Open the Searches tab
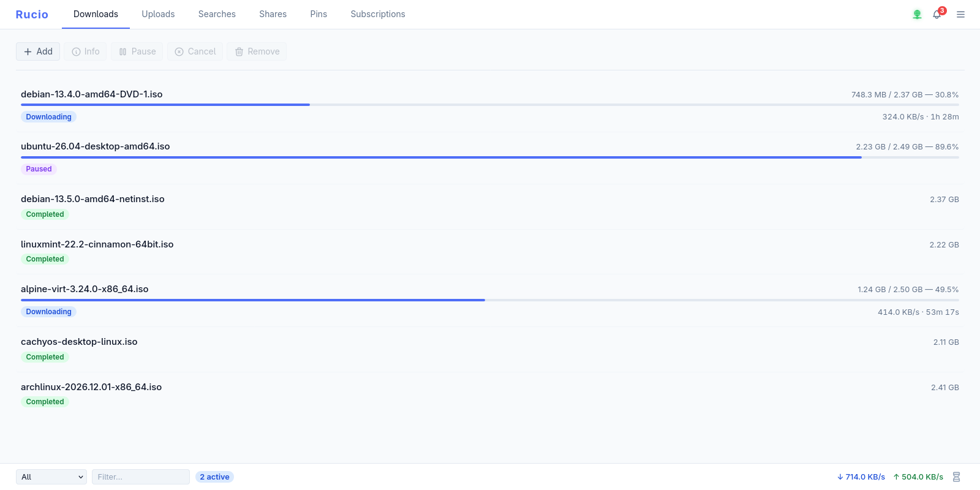Screen dimensions: 980x490 coord(217,14)
